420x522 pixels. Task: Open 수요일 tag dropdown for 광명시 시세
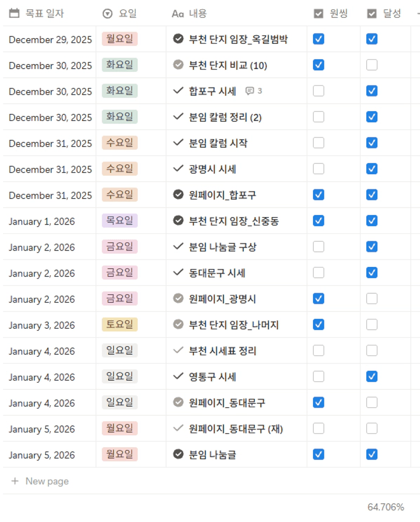pyautogui.click(x=120, y=169)
